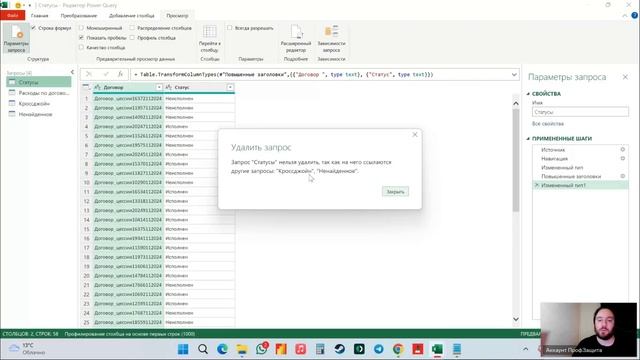This screenshot has width=640, height=360.
Task: Select the Ненайденное query
Action: 39,114
